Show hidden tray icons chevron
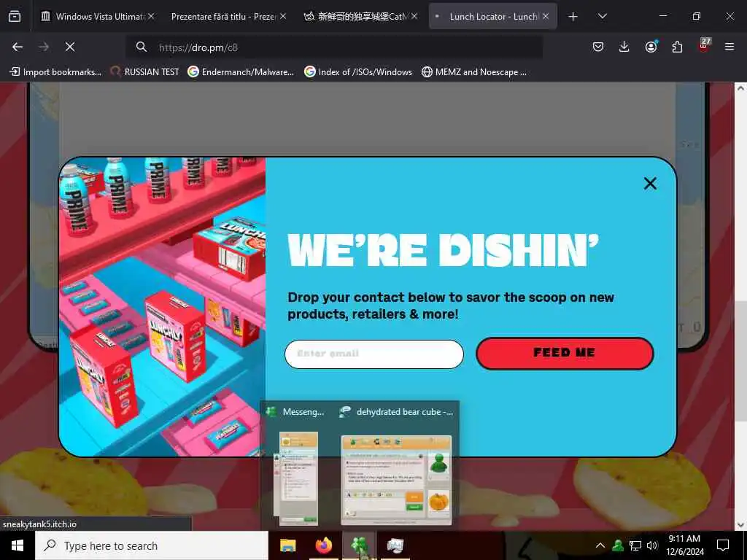This screenshot has width=747, height=560. coord(600,545)
